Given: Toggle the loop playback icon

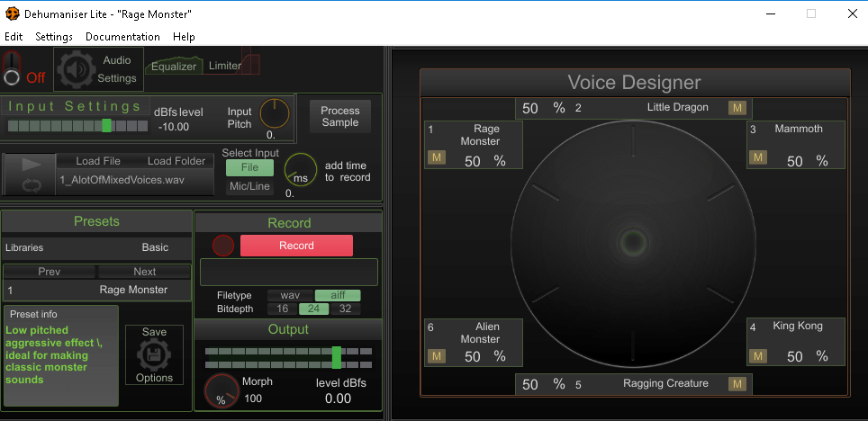Looking at the screenshot, I should [31, 184].
